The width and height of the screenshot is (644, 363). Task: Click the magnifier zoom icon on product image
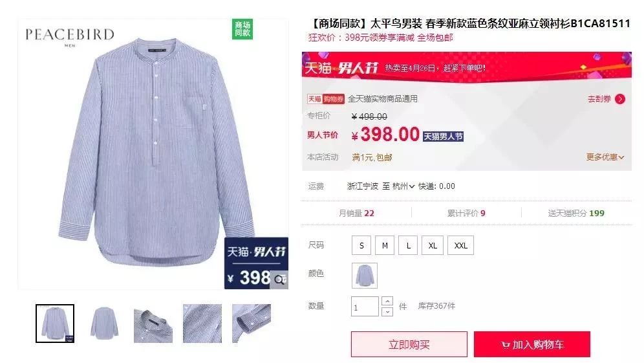click(x=279, y=280)
